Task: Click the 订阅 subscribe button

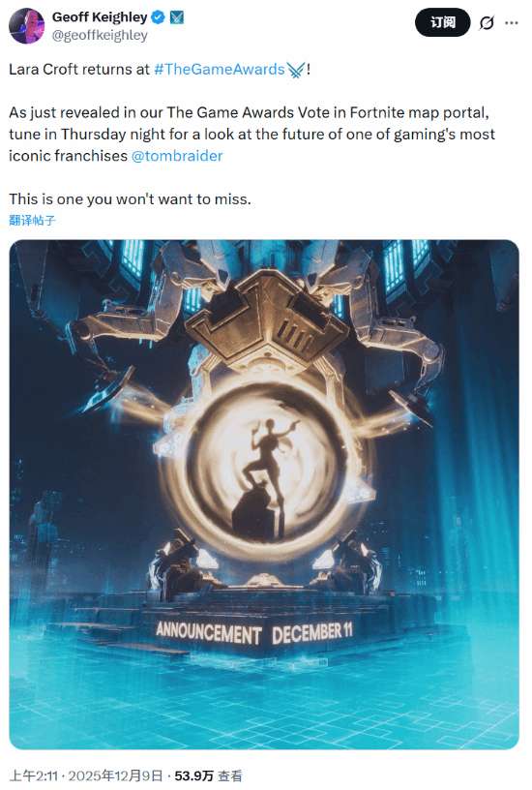Action: coord(442,22)
